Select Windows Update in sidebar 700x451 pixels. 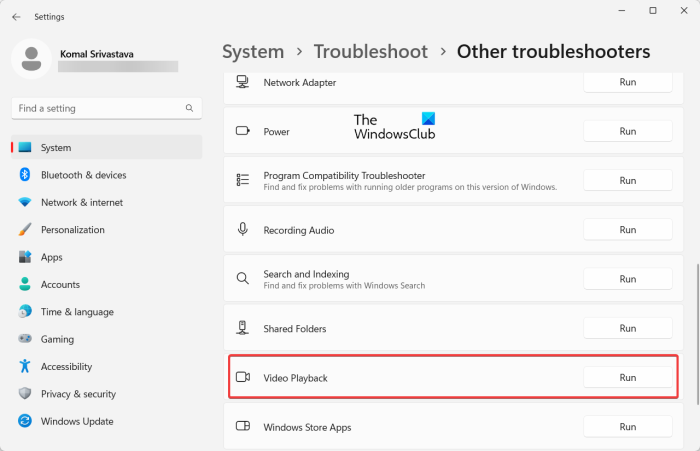coord(77,422)
